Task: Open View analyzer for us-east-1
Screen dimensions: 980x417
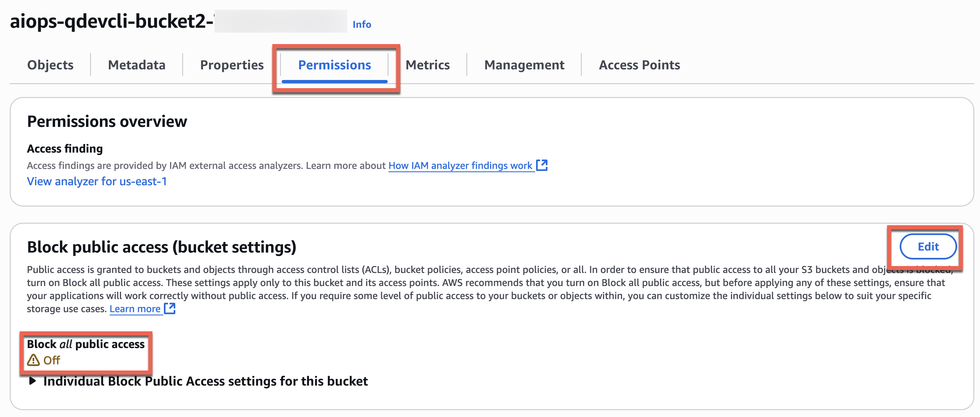Action: click(96, 181)
